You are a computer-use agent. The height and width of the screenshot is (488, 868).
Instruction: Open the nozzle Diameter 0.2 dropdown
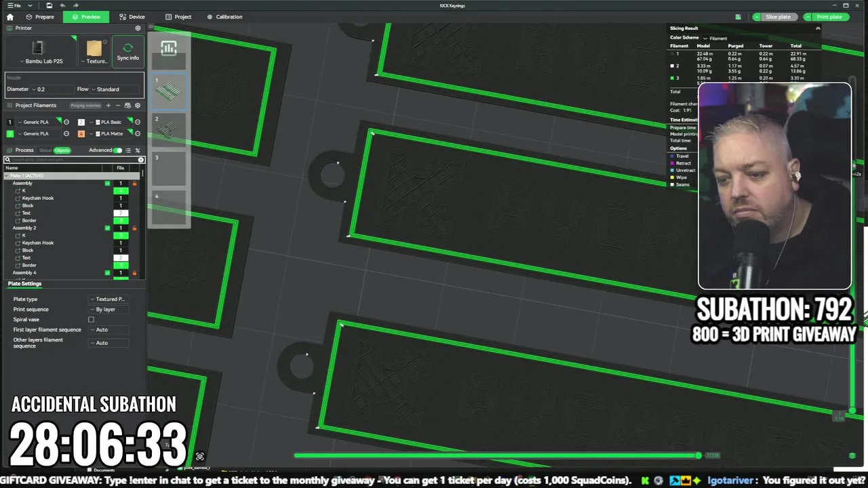[53, 89]
